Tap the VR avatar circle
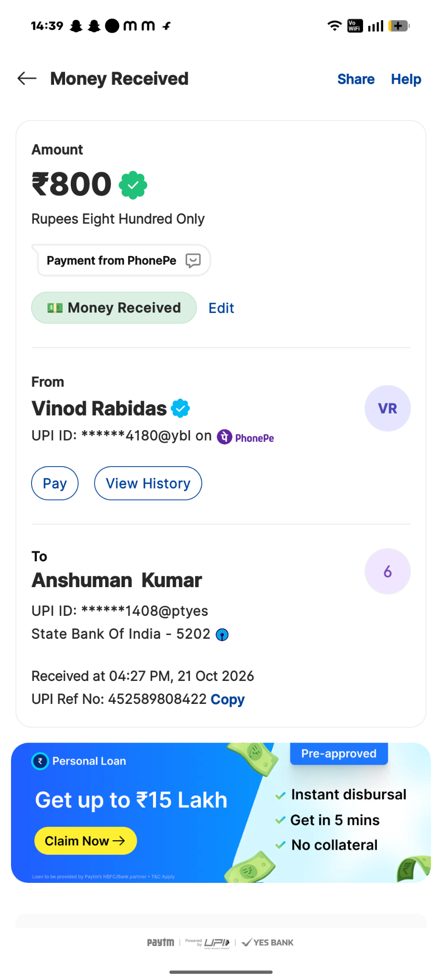This screenshot has width=442, height=980. click(387, 408)
